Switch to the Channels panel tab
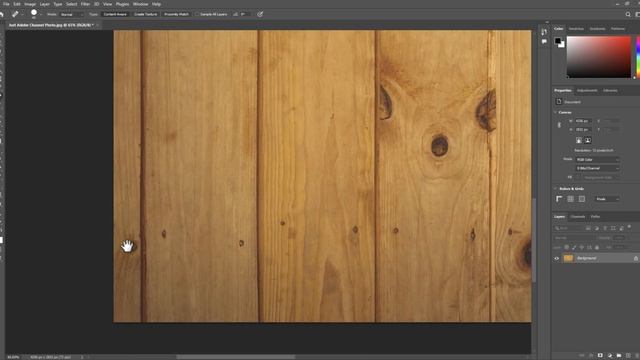 [578, 216]
